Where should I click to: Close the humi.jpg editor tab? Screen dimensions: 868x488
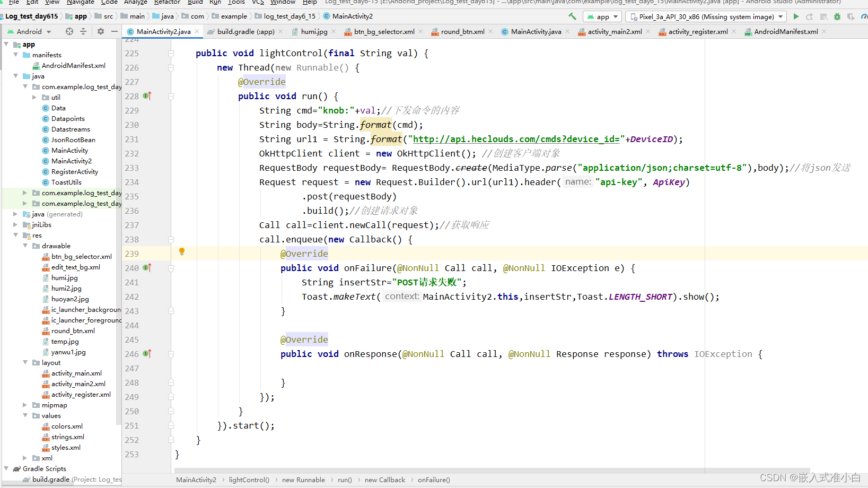pyautogui.click(x=334, y=31)
